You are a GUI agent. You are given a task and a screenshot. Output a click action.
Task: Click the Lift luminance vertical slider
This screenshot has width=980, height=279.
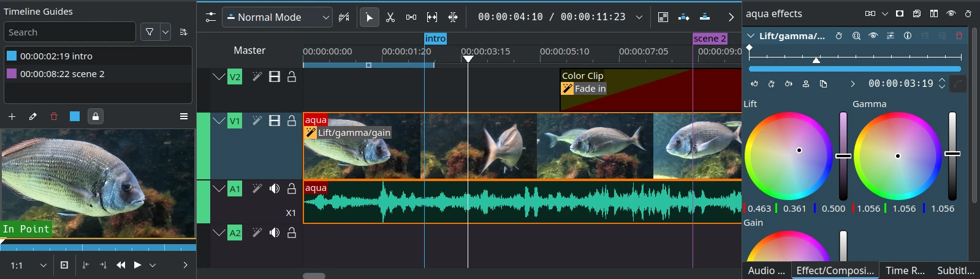[843, 156]
